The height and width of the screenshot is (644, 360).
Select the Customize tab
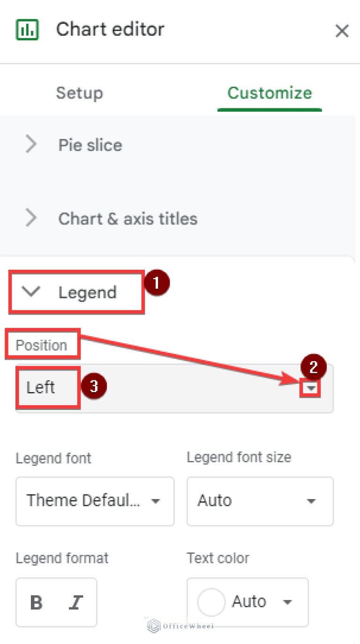tap(269, 93)
